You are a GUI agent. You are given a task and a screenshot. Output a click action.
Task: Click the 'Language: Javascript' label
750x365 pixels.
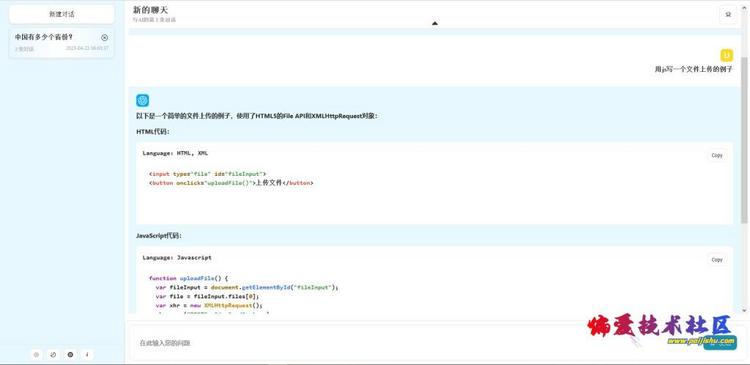[177, 257]
